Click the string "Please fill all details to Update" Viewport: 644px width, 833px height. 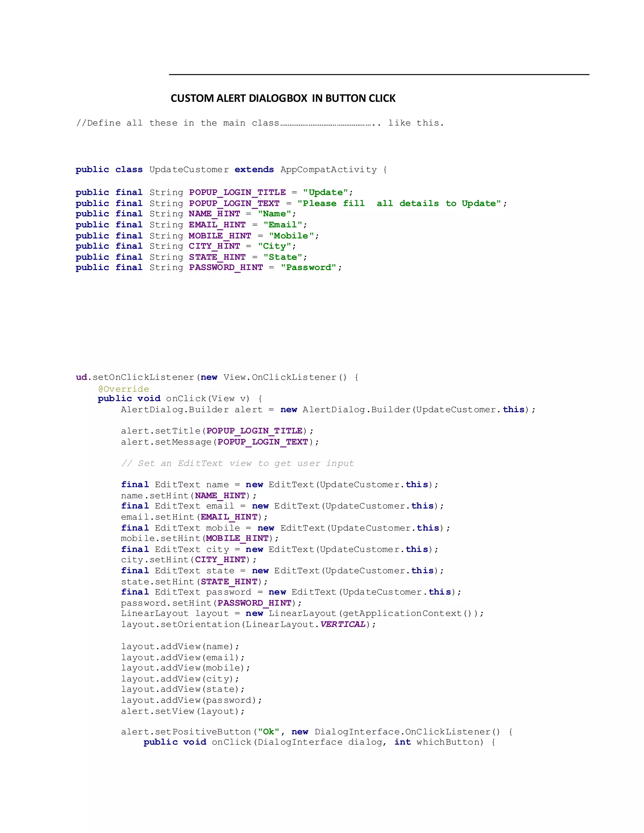point(399,203)
